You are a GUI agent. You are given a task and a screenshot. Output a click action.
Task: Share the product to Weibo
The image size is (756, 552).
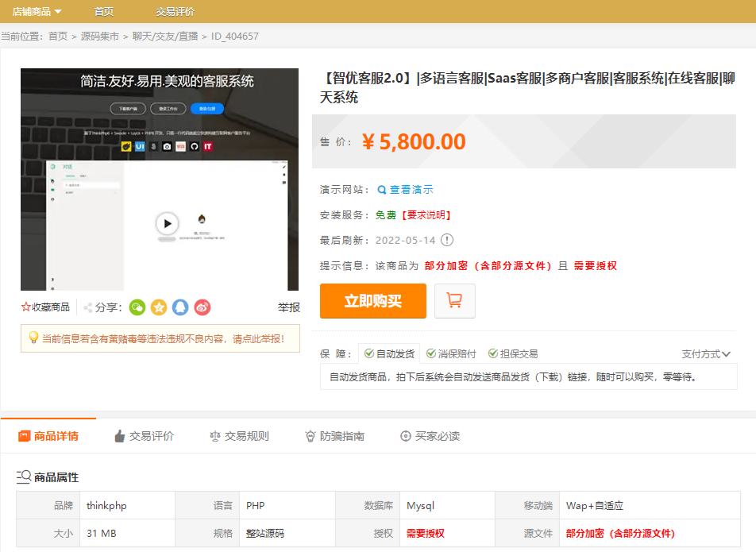point(202,307)
